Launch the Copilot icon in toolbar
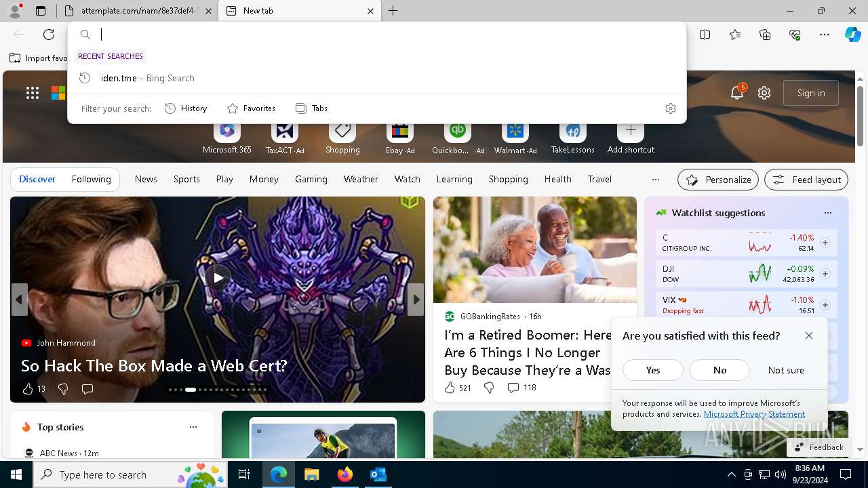 pyautogui.click(x=853, y=35)
